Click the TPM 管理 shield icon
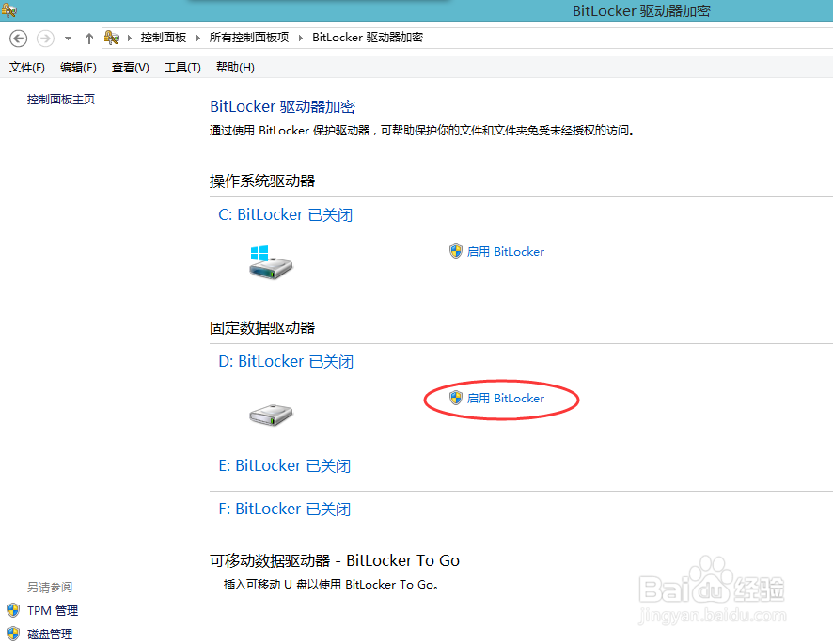The height and width of the screenshot is (644, 833). pos(13,610)
